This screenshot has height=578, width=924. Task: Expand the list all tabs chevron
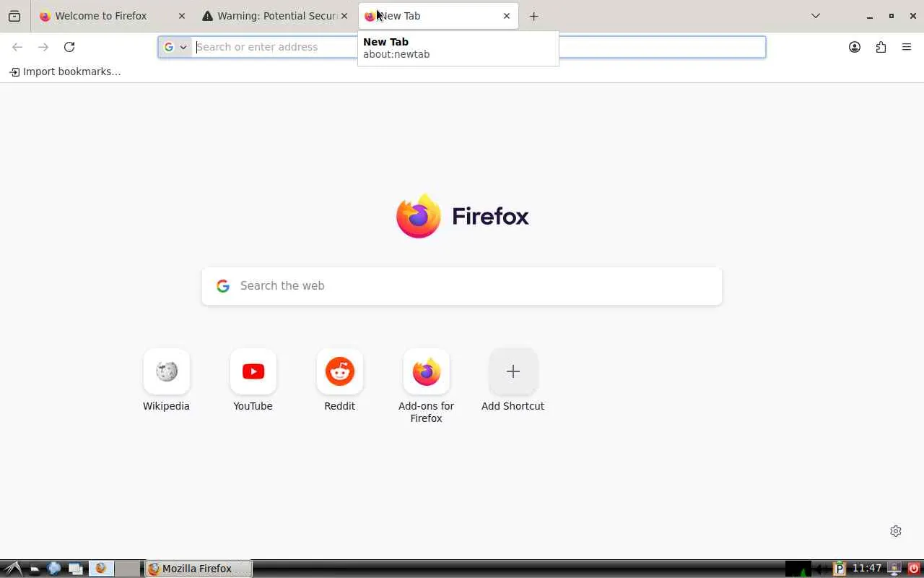[816, 16]
